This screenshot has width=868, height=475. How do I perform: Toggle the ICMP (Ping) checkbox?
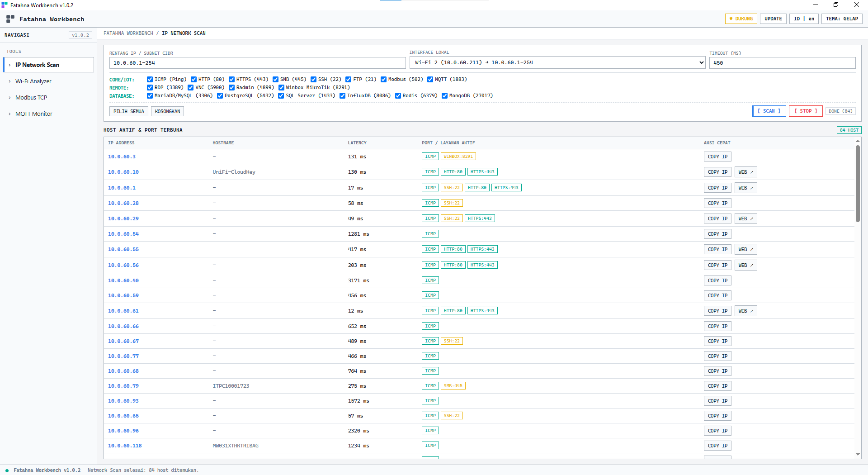150,79
